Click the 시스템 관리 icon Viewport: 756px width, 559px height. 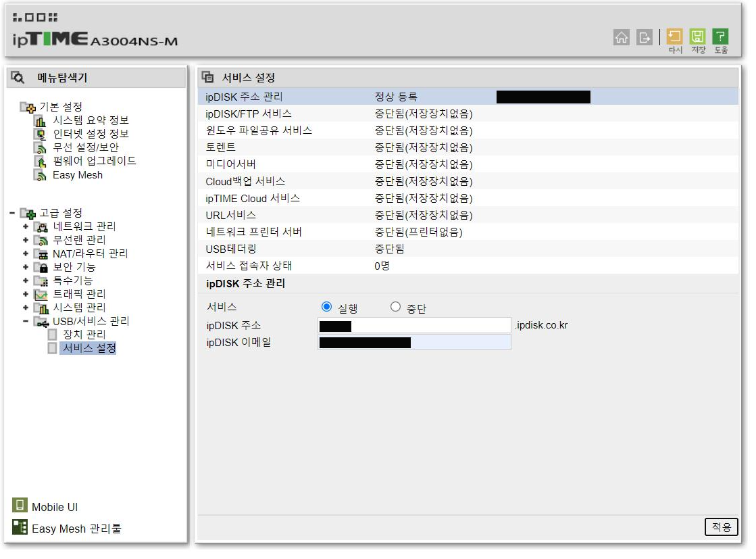pyautogui.click(x=41, y=308)
